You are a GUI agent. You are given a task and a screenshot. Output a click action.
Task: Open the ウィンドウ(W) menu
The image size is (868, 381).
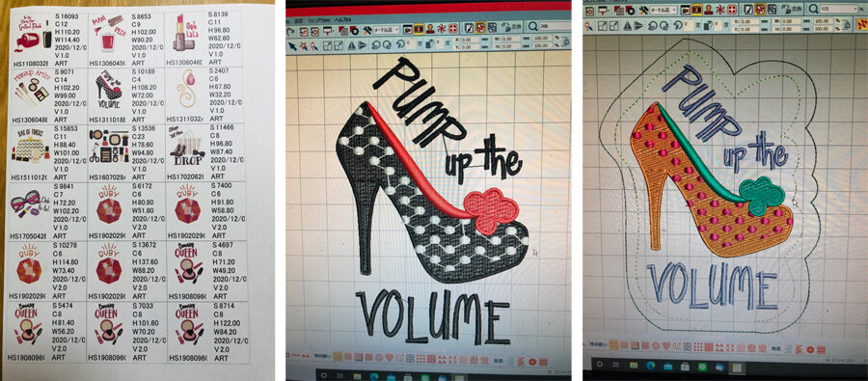tap(319, 20)
